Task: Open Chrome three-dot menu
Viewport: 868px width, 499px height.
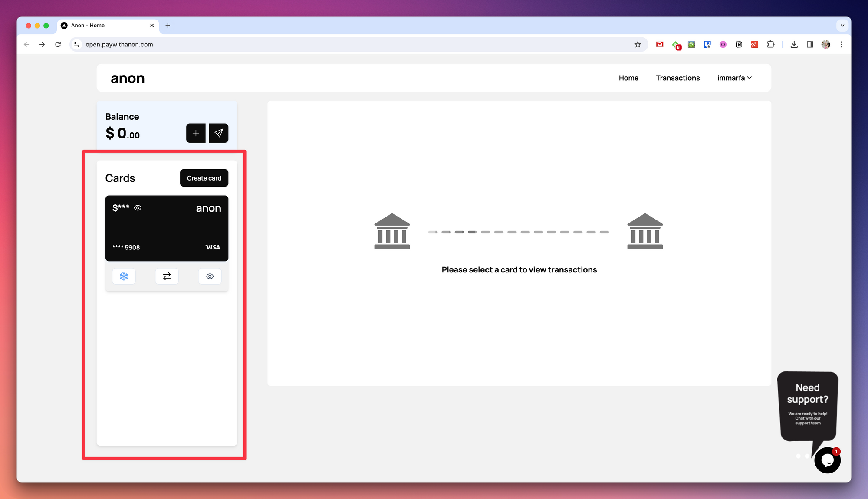Action: [x=842, y=44]
